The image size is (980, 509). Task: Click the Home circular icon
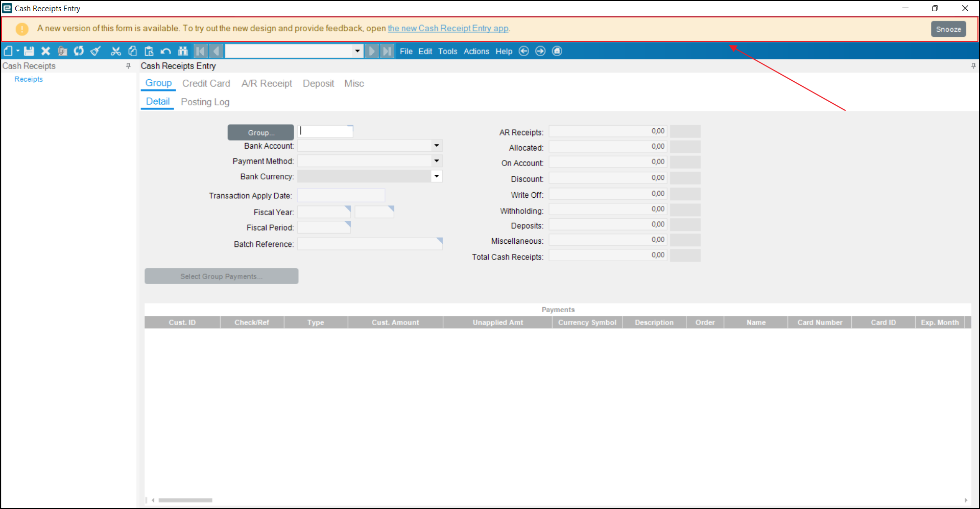557,51
